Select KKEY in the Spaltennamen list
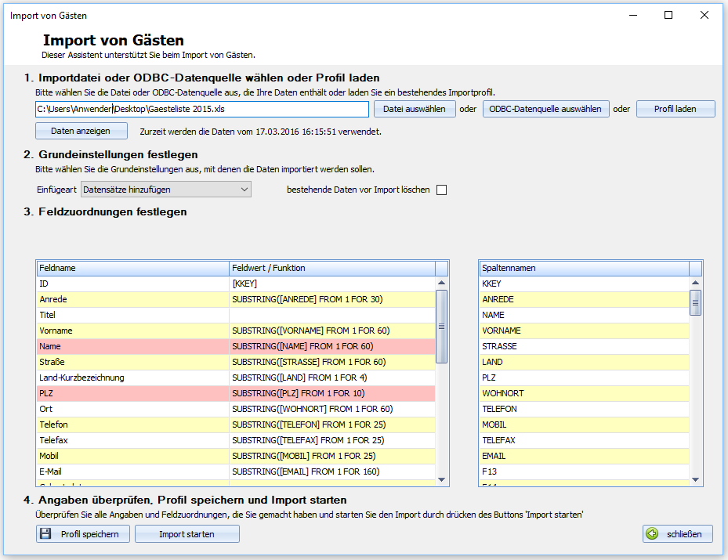Screen dimensions: 728x560 [x=584, y=284]
